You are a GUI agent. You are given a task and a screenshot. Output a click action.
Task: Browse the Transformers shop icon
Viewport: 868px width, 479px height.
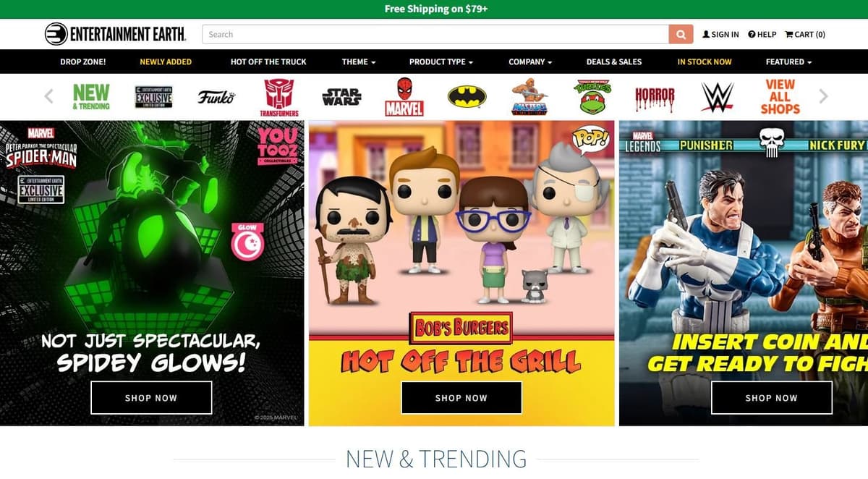[279, 97]
